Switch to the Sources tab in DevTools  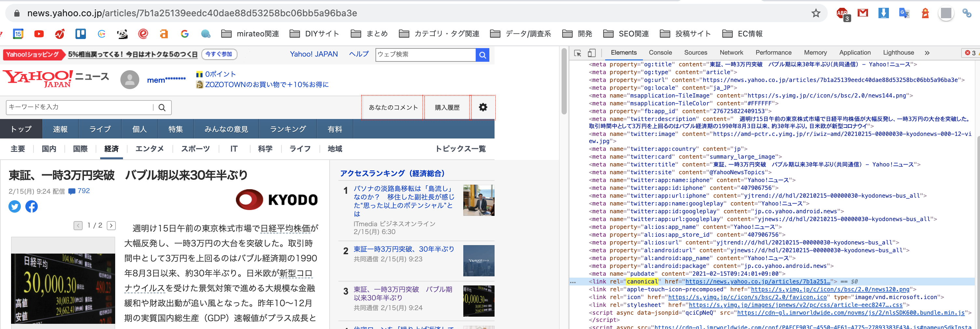(695, 53)
